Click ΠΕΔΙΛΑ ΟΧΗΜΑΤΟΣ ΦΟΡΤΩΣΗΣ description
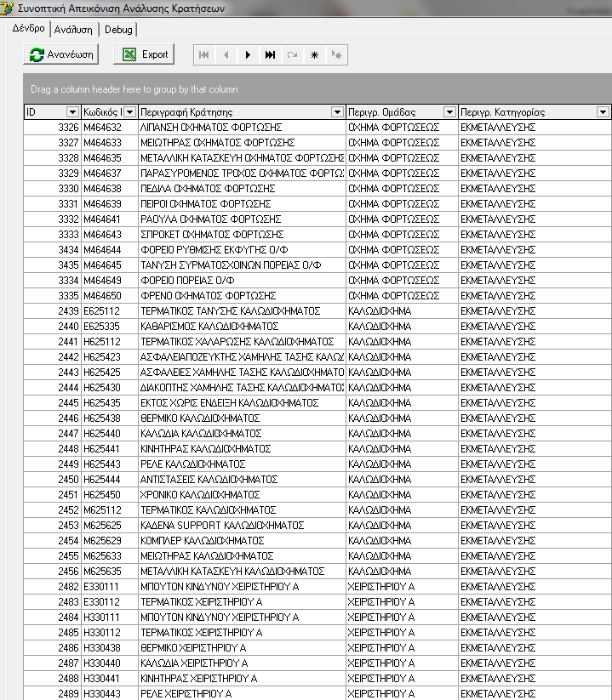 pyautogui.click(x=242, y=188)
